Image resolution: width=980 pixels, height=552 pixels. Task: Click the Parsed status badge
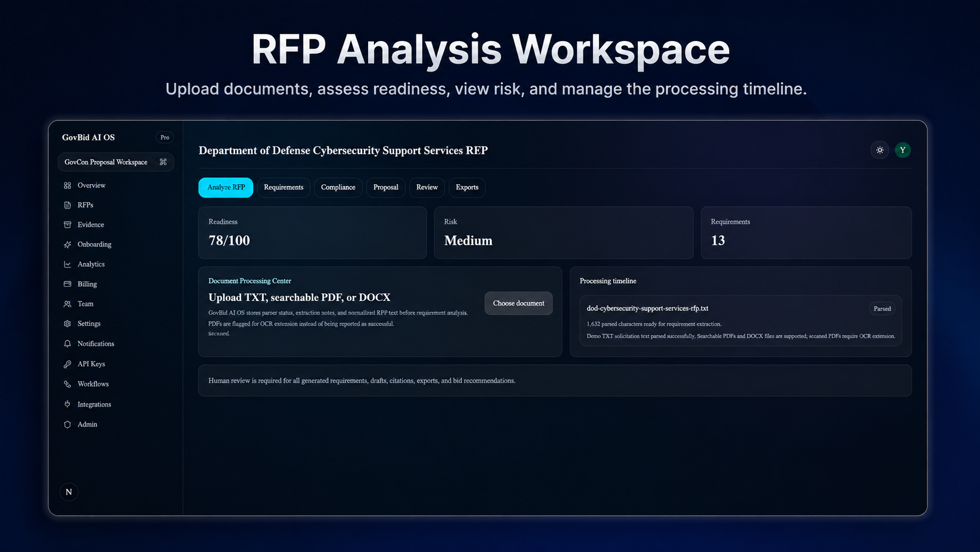(882, 309)
